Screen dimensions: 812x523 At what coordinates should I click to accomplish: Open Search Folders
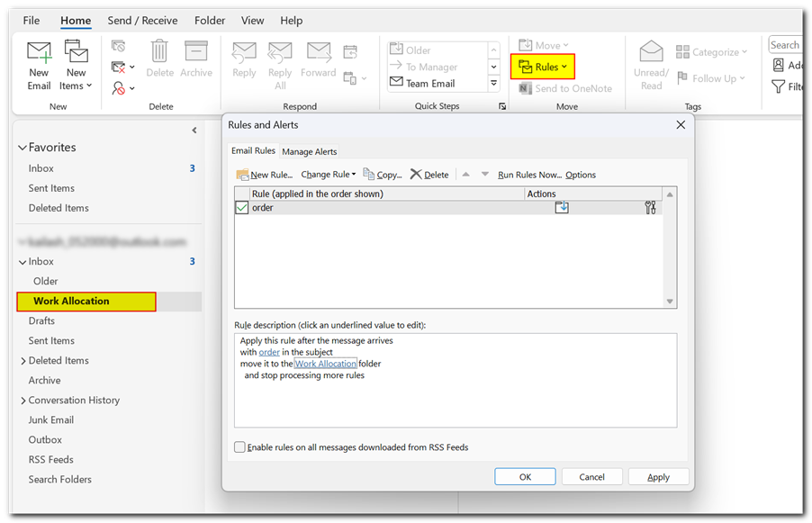[x=59, y=480]
